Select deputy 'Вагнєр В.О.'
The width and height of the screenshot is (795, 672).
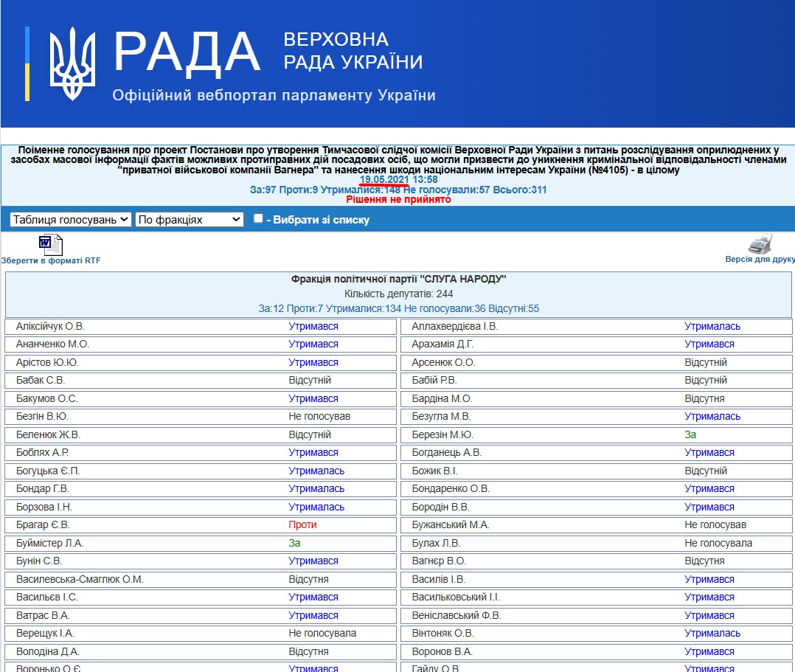[439, 561]
